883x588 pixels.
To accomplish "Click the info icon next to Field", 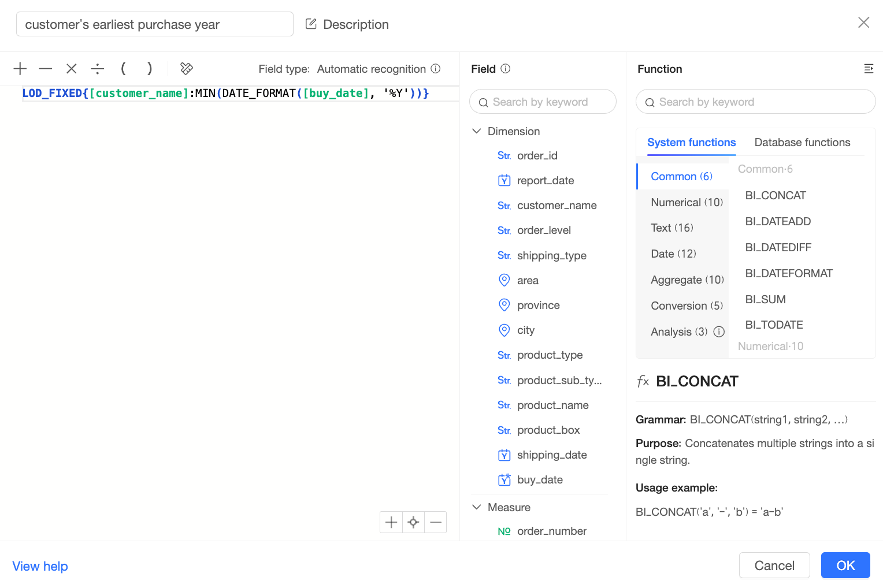I will [506, 69].
